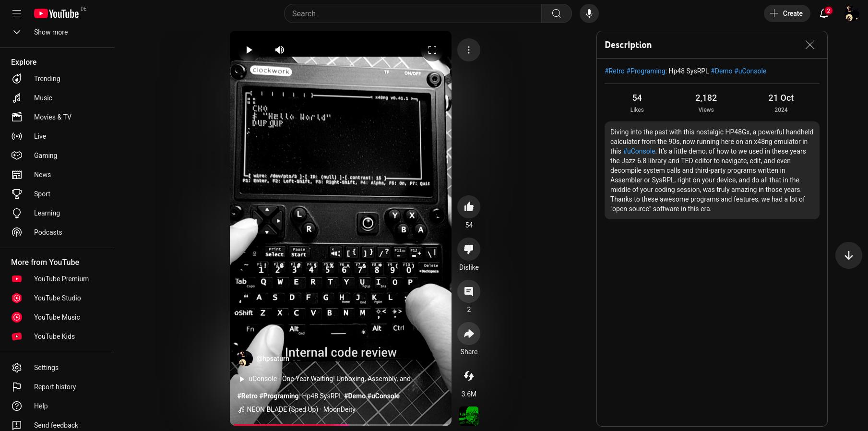This screenshot has height=431, width=868.
Task: Click #Programing hashtag in Description
Action: pyautogui.click(x=646, y=71)
